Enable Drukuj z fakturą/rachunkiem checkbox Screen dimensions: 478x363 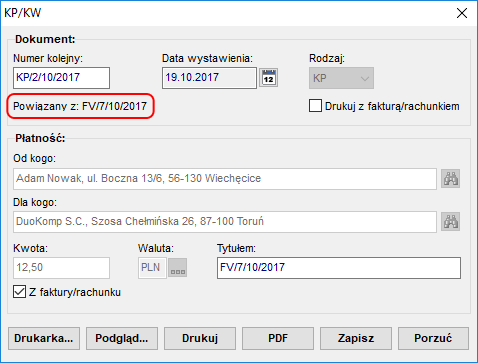click(315, 106)
